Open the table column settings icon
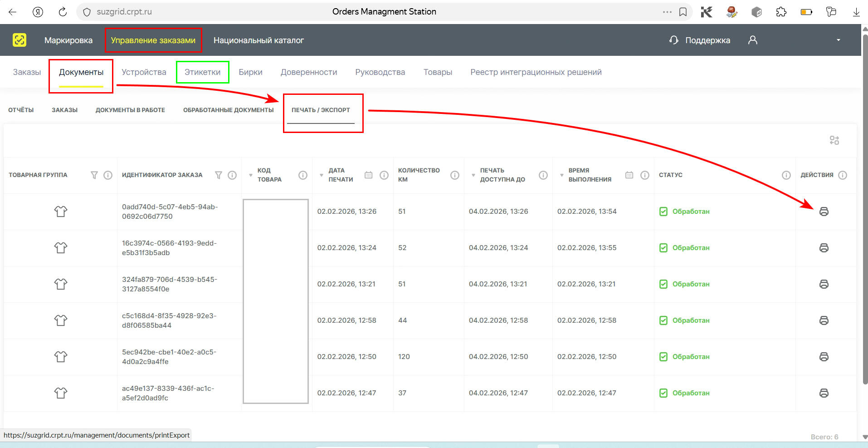The width and height of the screenshot is (868, 448). (x=834, y=140)
